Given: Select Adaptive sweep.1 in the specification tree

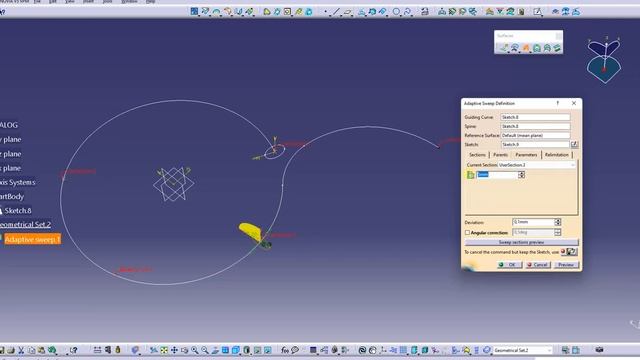Looking at the screenshot, I should (x=32, y=239).
